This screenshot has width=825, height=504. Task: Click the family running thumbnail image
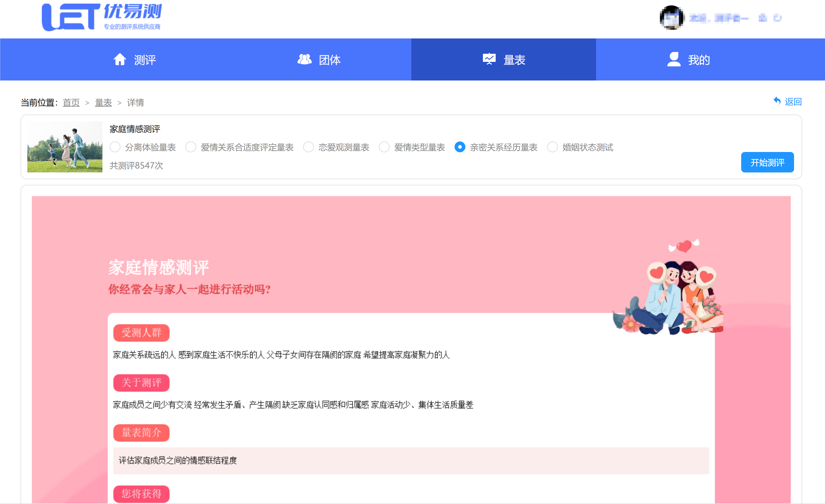65,147
